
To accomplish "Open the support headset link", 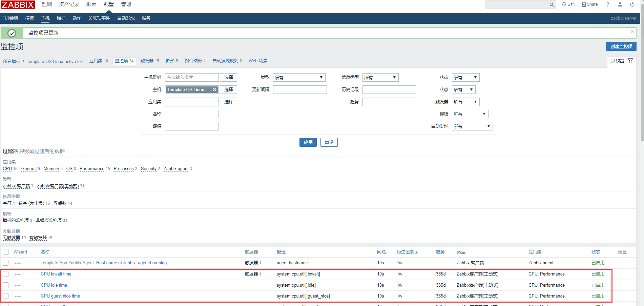I will coord(568,4).
